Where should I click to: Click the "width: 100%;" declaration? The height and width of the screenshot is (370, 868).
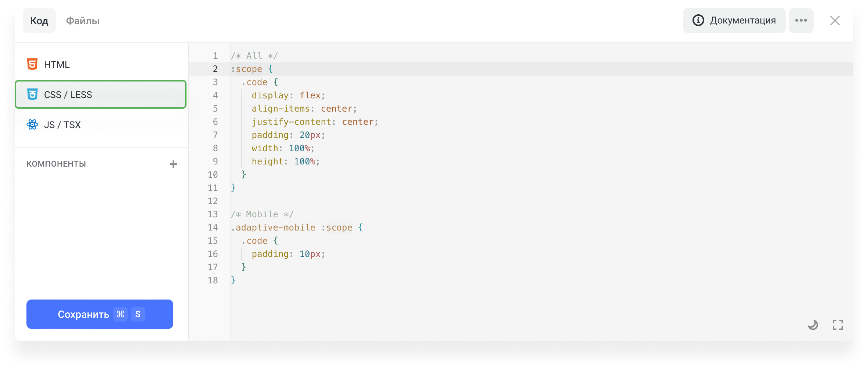pyautogui.click(x=283, y=148)
